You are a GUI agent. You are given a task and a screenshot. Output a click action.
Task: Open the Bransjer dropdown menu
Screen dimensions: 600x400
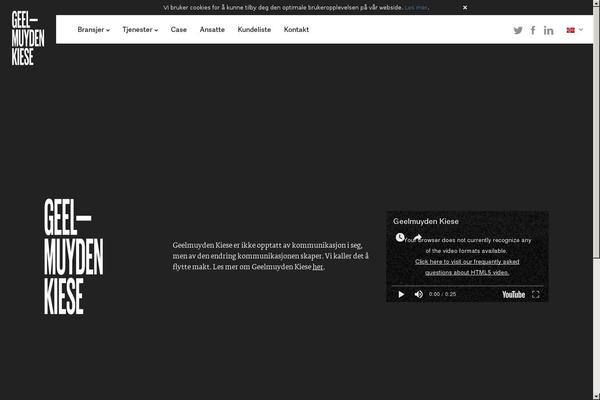[93, 29]
